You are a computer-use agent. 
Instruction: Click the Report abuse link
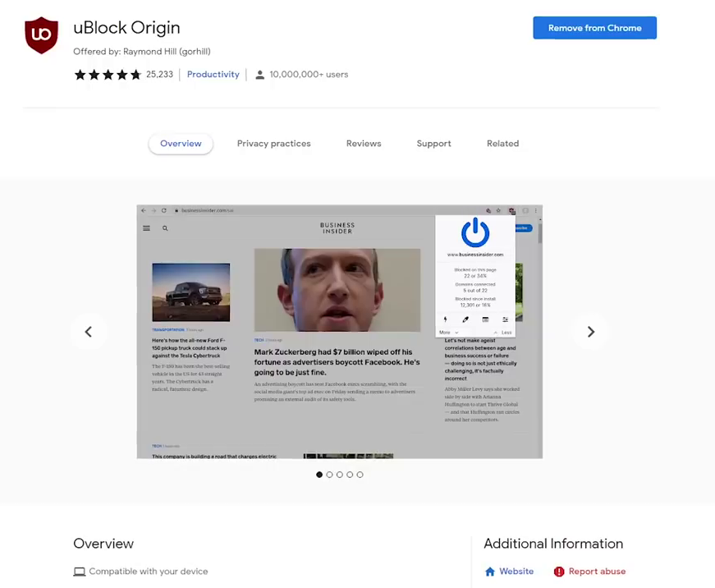(x=597, y=571)
